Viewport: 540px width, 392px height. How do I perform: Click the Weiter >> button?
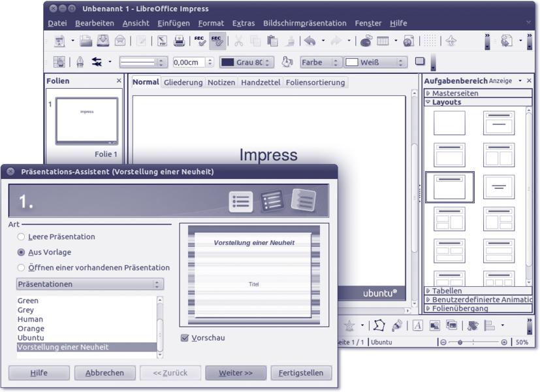coord(235,373)
